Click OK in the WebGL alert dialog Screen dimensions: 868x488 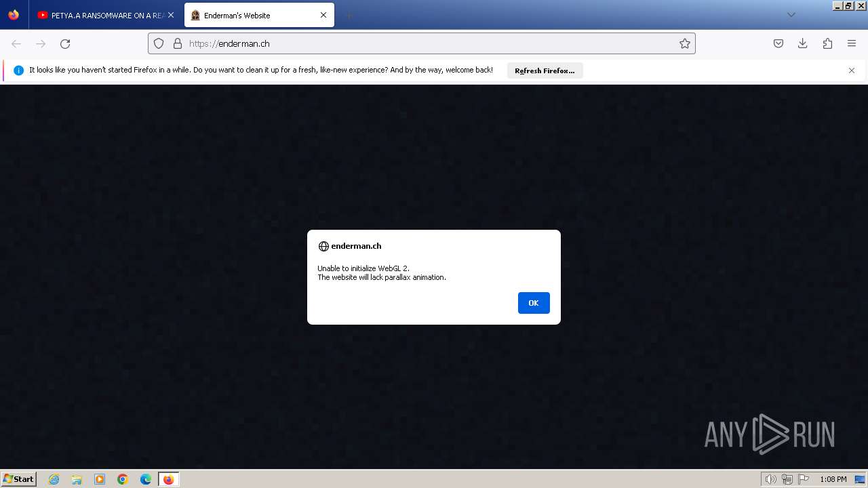[534, 303]
